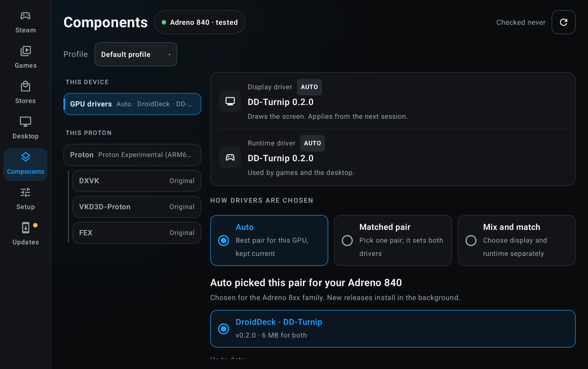The width and height of the screenshot is (588, 369).
Task: Click the Components page heading
Action: tap(106, 22)
